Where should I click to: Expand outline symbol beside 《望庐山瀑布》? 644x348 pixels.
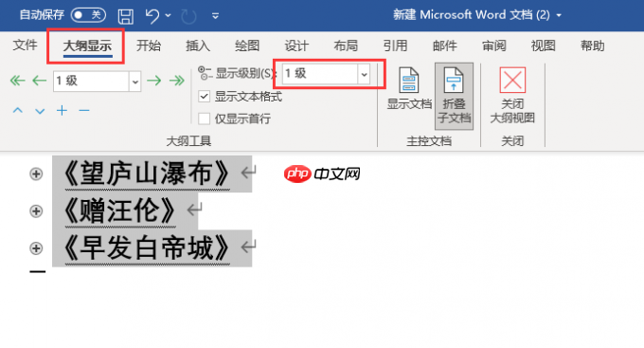(x=36, y=174)
